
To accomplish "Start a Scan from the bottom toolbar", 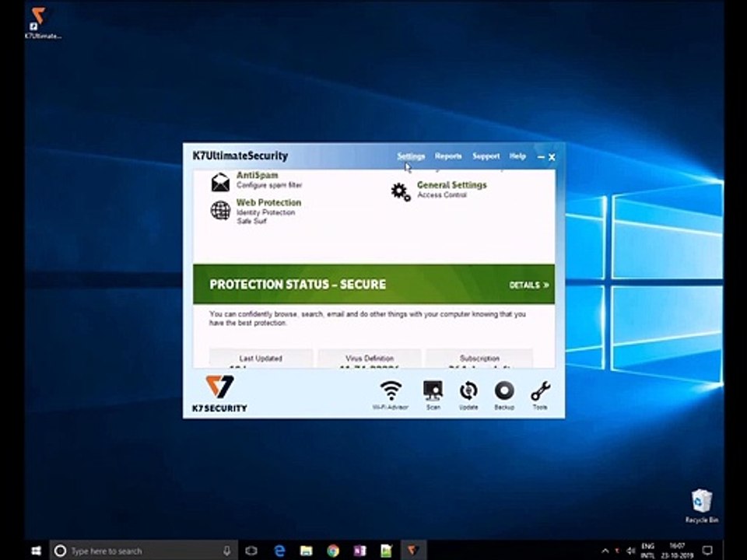I will 433,395.
